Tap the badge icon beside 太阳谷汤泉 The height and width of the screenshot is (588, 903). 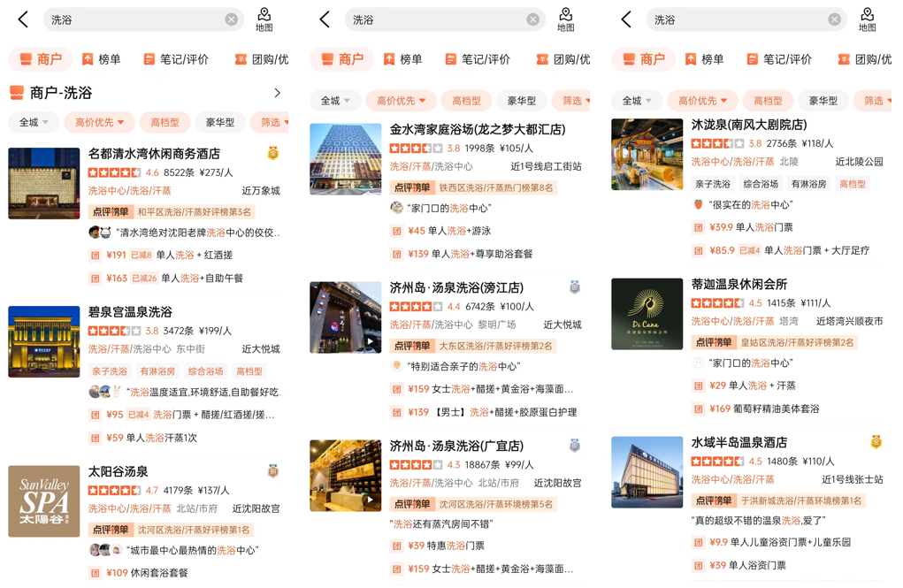(x=273, y=471)
